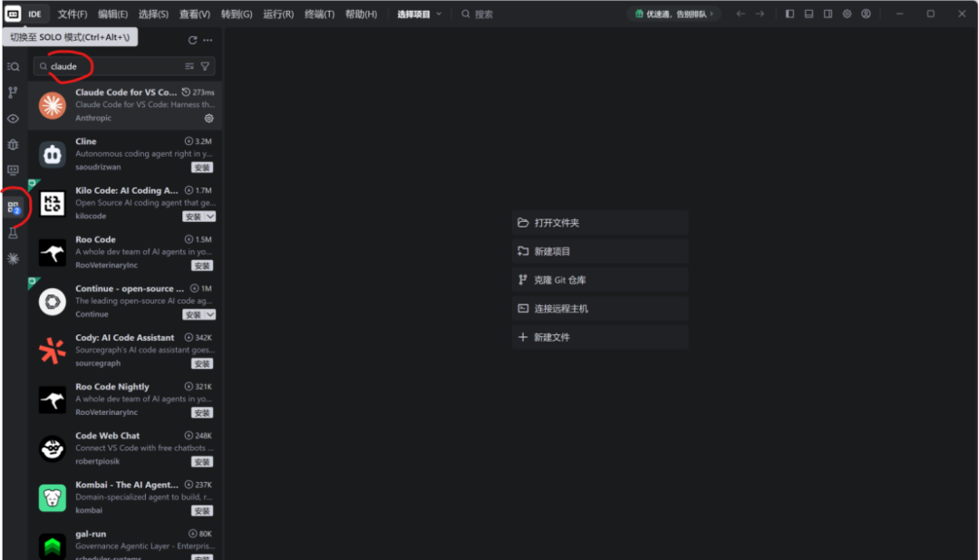Open Claude Code extension manage gear
The image size is (979, 560).
[209, 118]
